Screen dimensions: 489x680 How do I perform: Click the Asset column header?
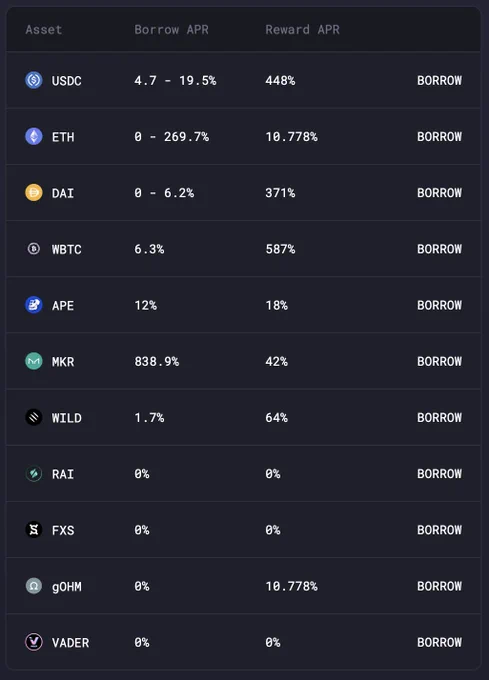tap(43, 29)
